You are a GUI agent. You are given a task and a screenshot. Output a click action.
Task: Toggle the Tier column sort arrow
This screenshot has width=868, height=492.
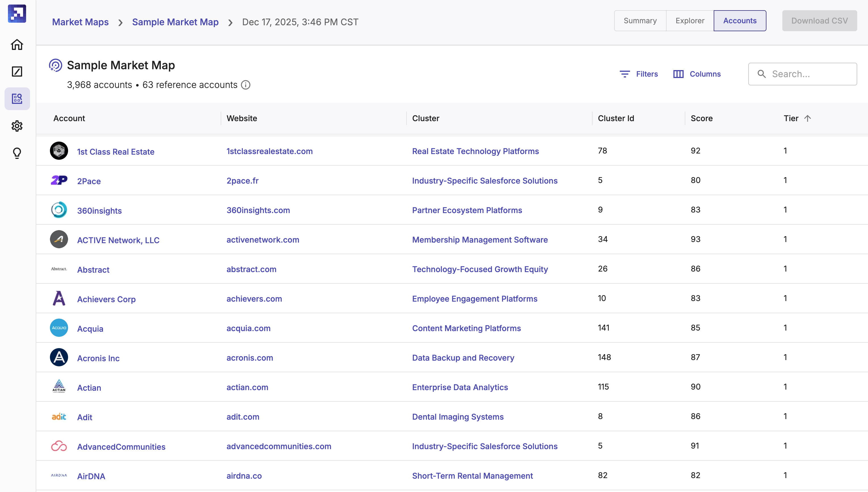[x=808, y=118]
